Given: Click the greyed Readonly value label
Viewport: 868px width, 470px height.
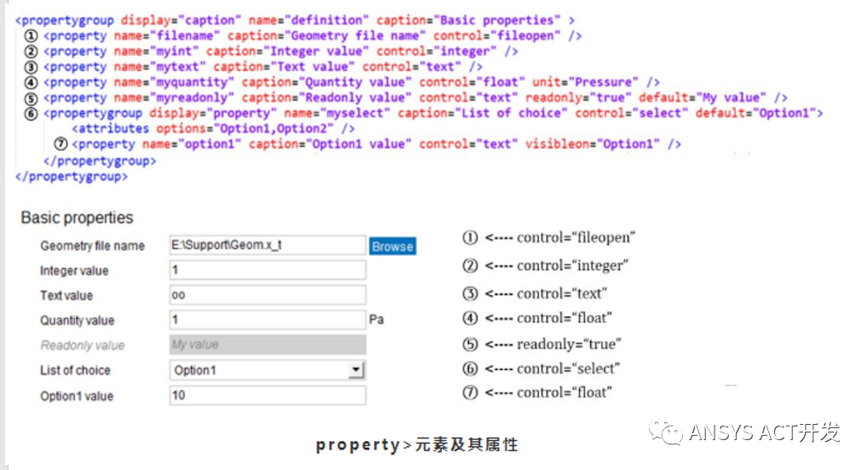Looking at the screenshot, I should 83,345.
